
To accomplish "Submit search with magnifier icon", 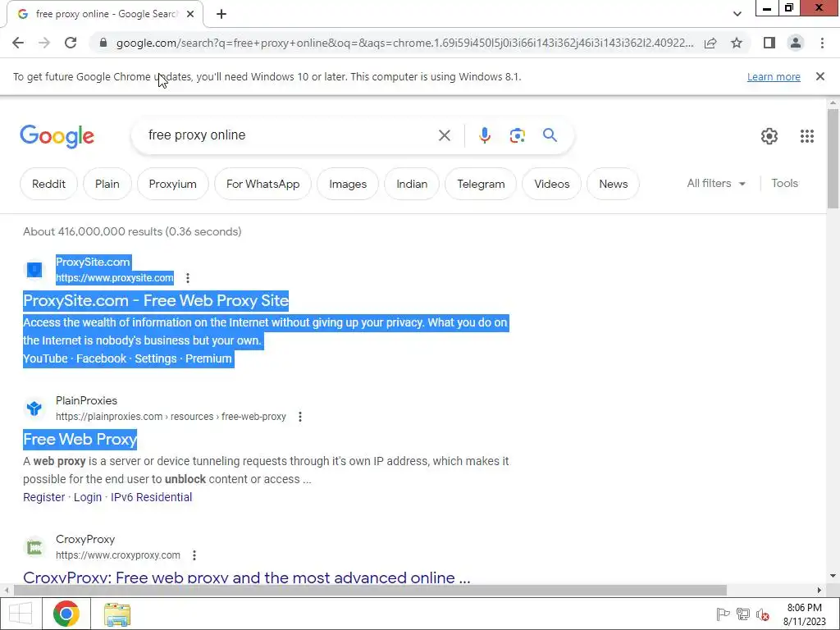I will click(550, 135).
